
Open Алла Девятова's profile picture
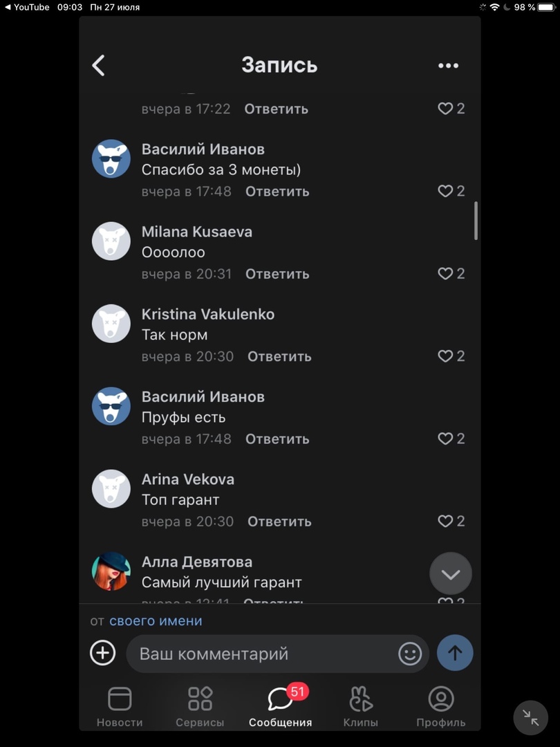point(111,571)
